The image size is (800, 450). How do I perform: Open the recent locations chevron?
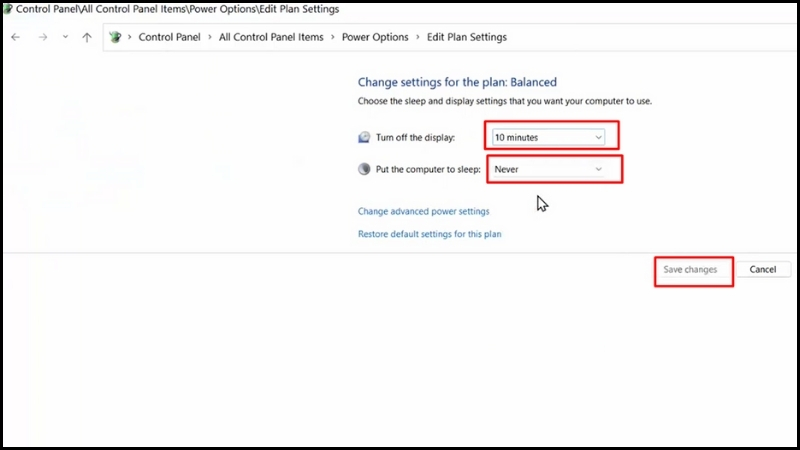coord(65,37)
